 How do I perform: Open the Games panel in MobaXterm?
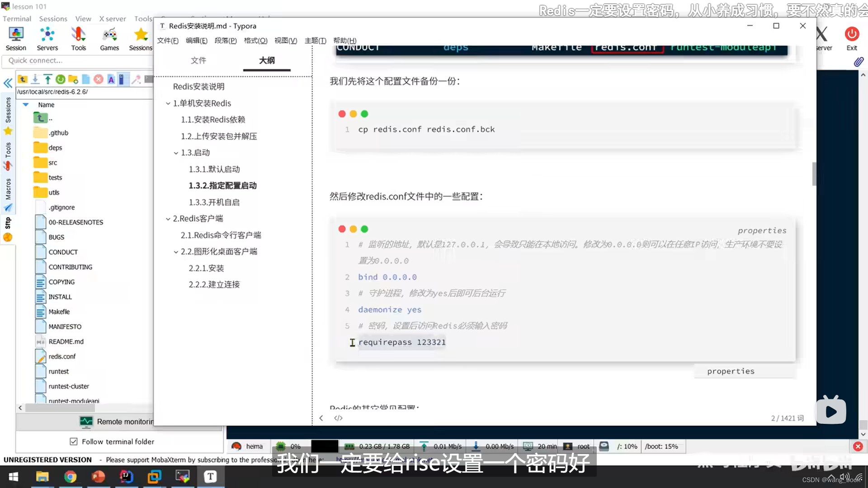tap(109, 38)
